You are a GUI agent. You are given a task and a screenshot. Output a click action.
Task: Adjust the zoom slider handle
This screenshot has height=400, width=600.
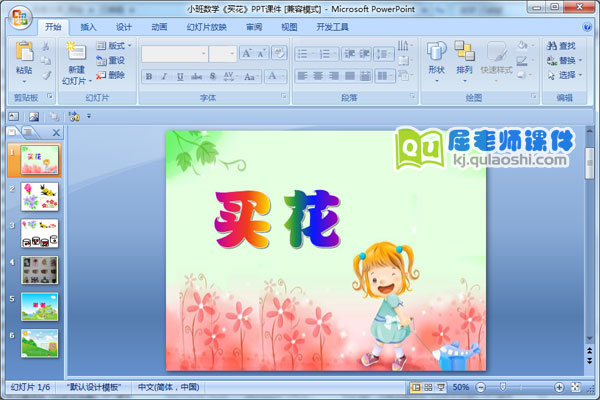(x=503, y=387)
